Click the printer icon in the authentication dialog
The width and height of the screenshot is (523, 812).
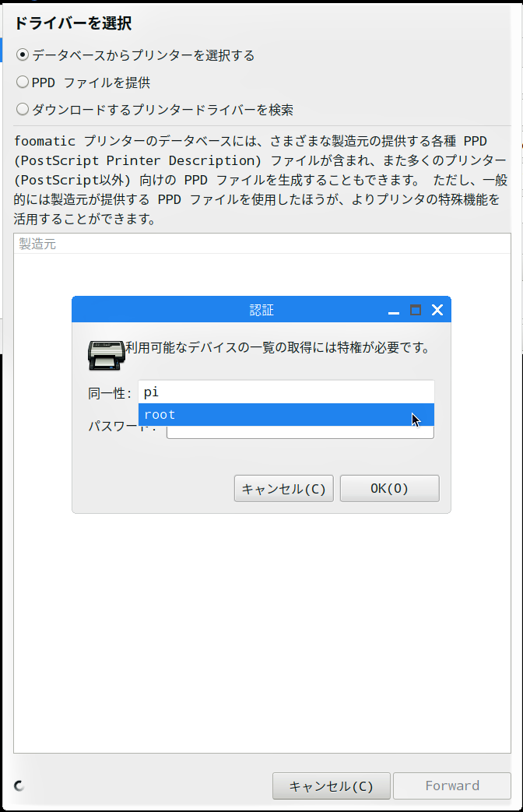[x=106, y=355]
